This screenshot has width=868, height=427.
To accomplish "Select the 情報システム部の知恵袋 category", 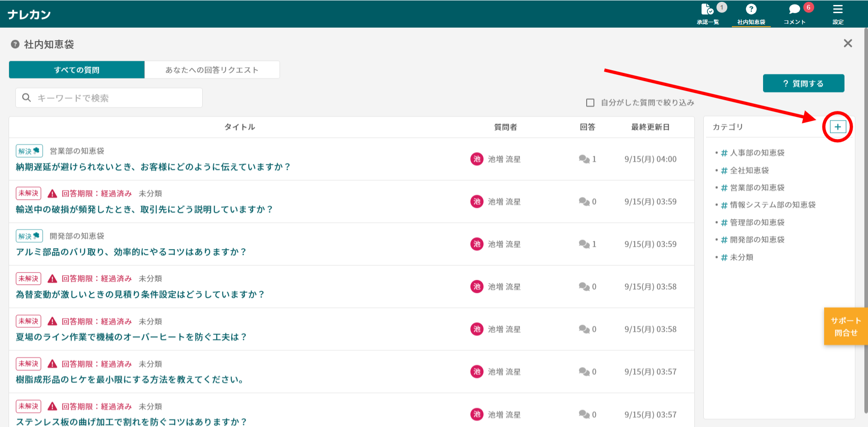I will 772,205.
